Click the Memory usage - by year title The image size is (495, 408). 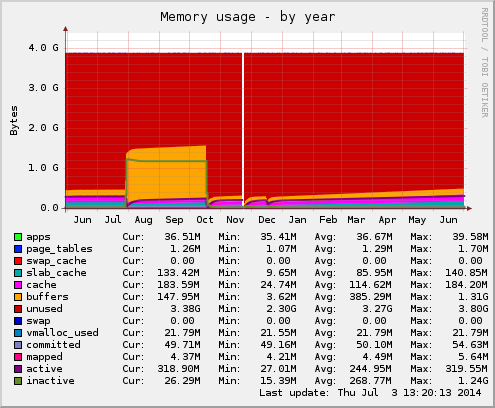(248, 17)
